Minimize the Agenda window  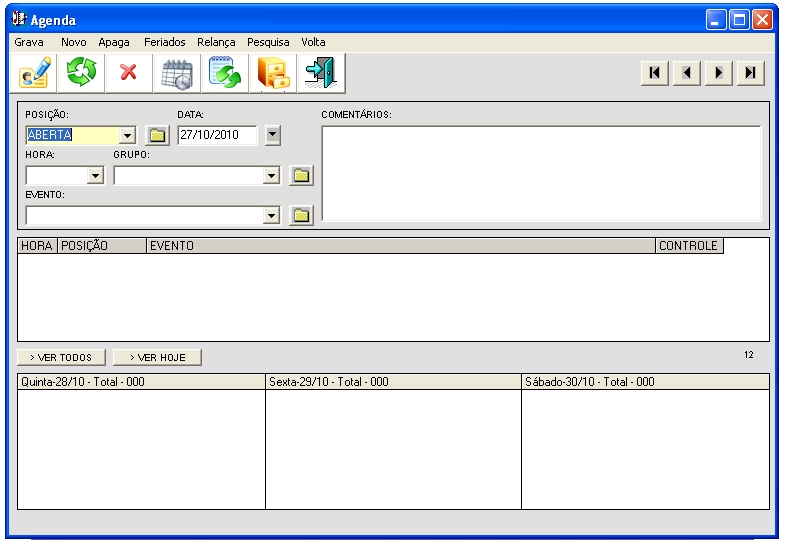point(716,20)
